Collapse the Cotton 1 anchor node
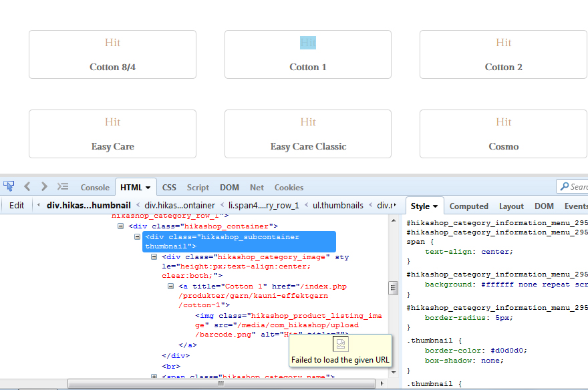588x390 pixels. [171, 286]
